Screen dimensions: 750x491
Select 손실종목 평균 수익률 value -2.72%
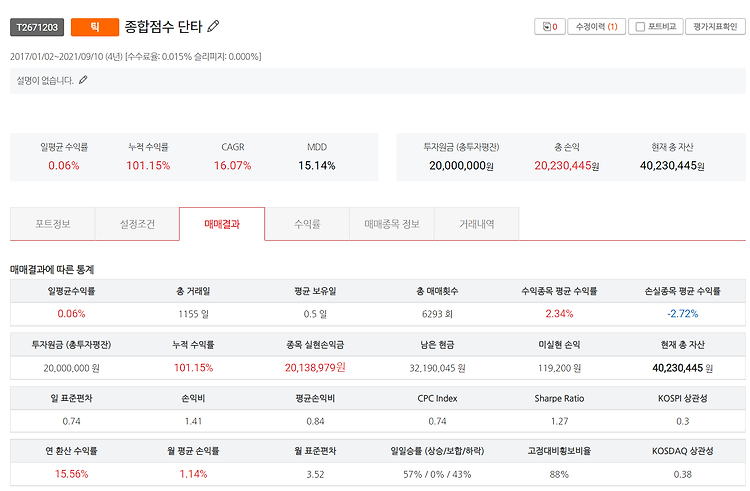[683, 314]
